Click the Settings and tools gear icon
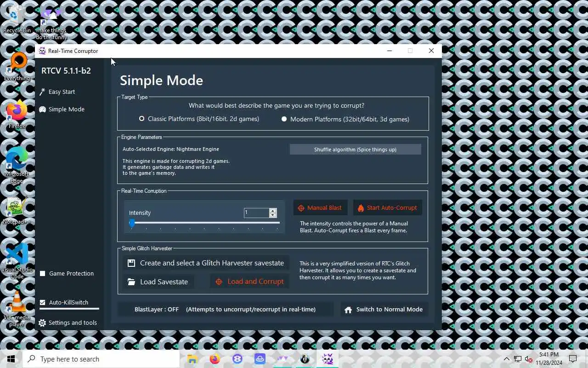 42,322
